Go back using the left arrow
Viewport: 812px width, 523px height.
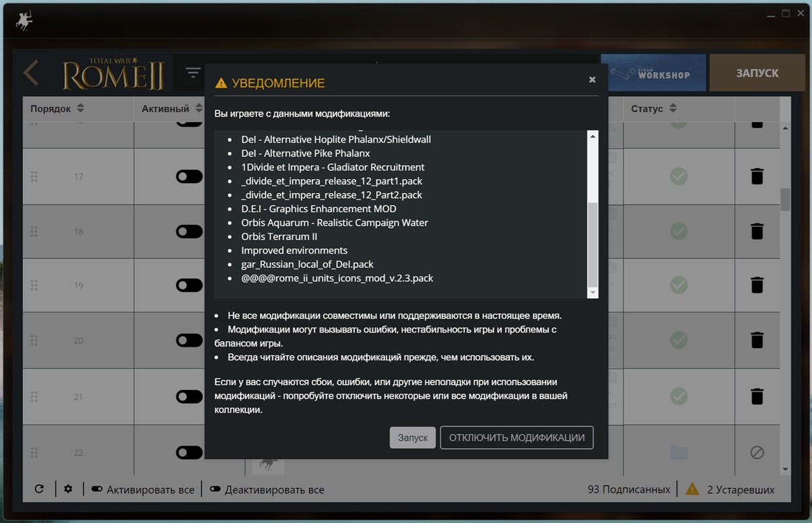point(31,73)
